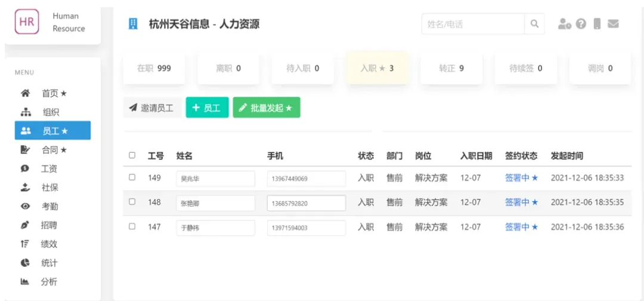Open 签署中 link for employee 149

521,177
